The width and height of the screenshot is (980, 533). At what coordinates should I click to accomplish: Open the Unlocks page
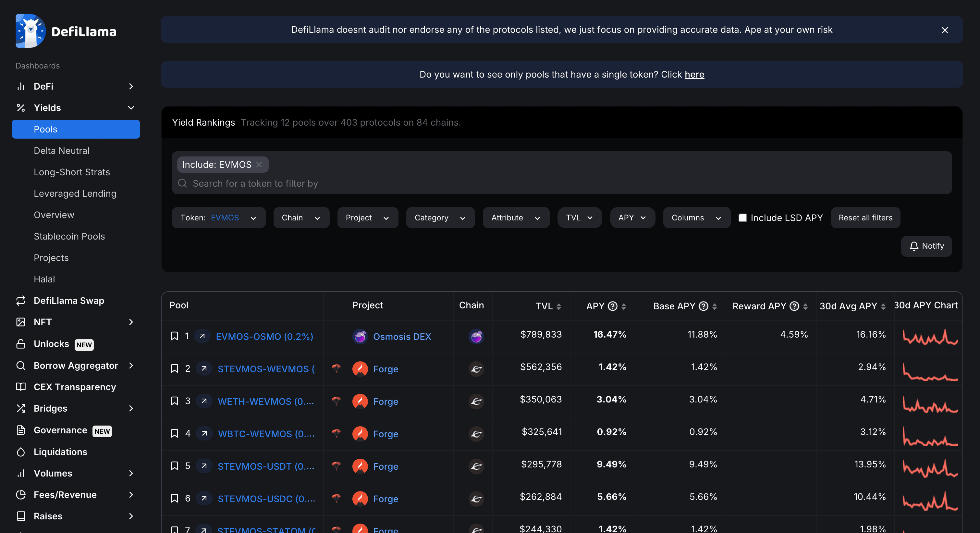(x=51, y=344)
